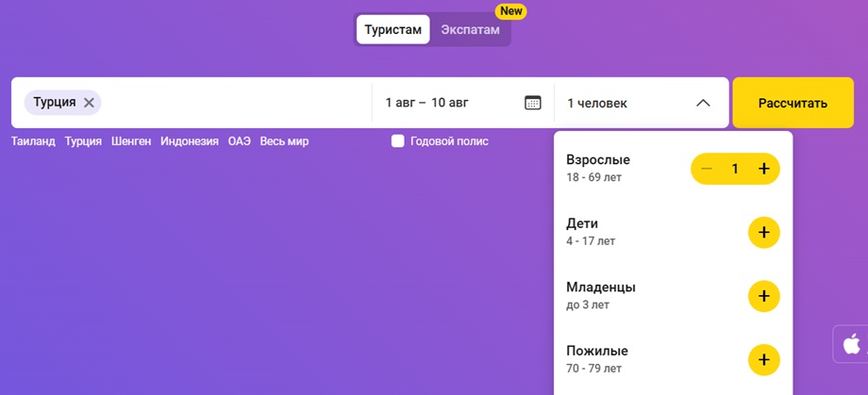This screenshot has width=868, height=395.
Task: Add a child with Дети plus
Action: pyautogui.click(x=764, y=232)
